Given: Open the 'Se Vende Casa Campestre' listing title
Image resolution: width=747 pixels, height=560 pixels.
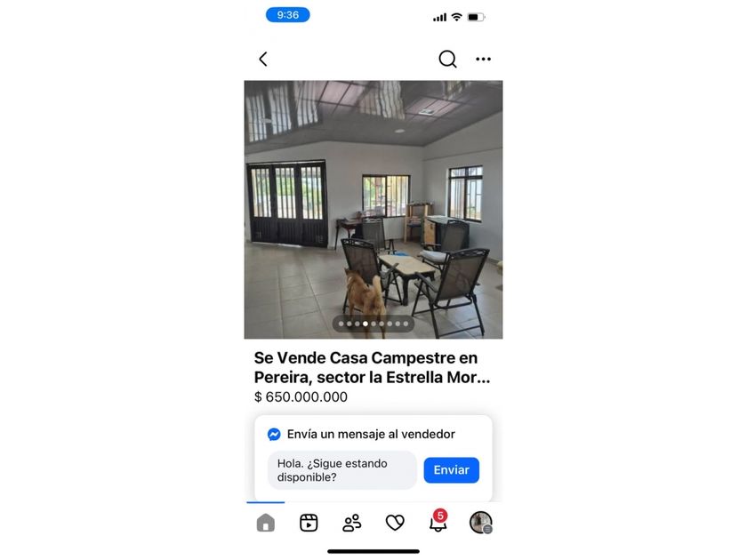Looking at the screenshot, I should coord(372,367).
